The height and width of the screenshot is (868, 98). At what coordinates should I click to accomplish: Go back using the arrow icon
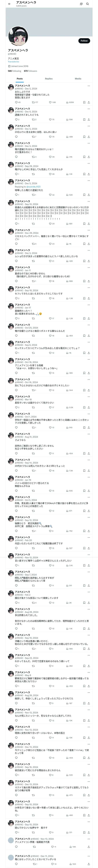(x=9, y=4)
